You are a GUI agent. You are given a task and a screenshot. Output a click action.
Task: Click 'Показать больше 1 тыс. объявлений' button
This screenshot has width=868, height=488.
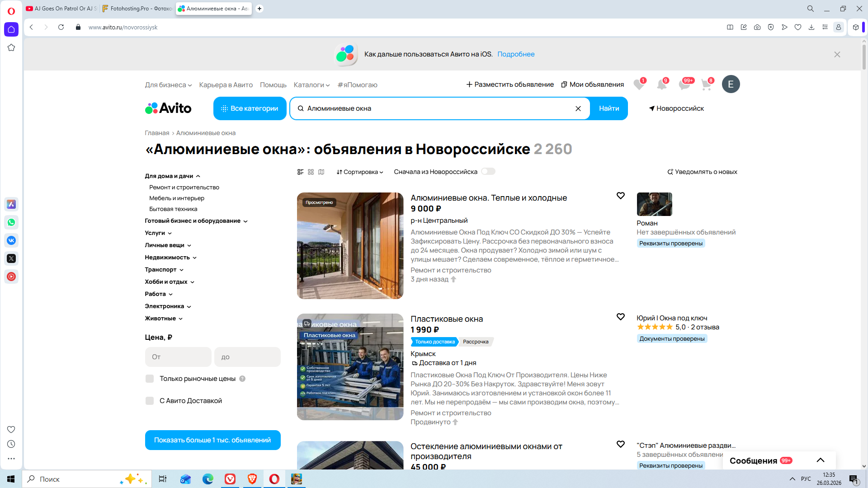[212, 440]
